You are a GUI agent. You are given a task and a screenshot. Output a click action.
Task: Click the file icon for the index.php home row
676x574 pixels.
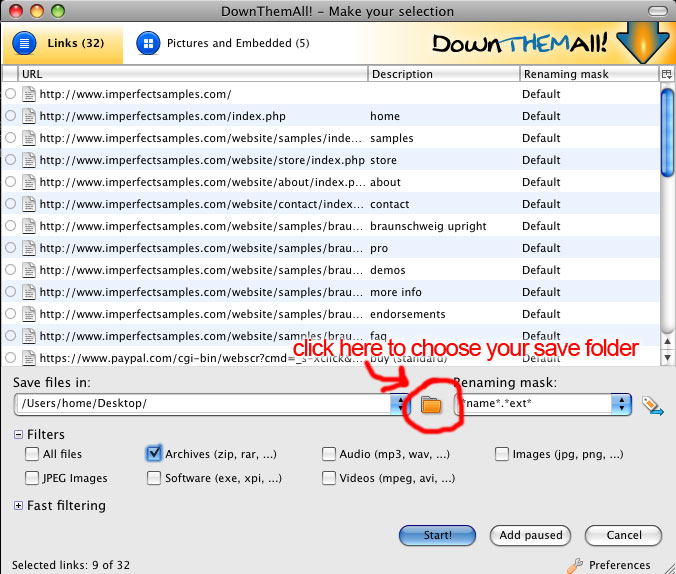click(29, 116)
